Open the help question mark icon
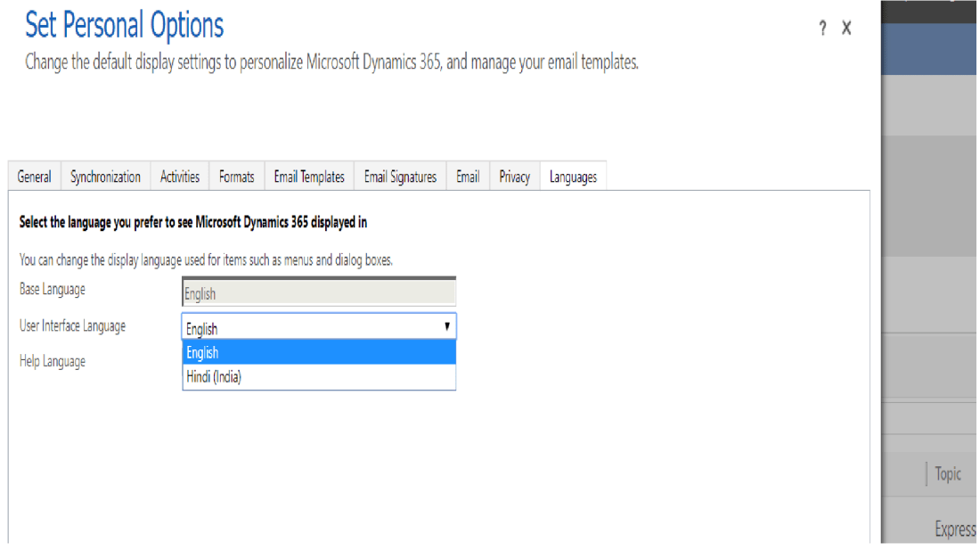The width and height of the screenshot is (980, 551). click(822, 29)
